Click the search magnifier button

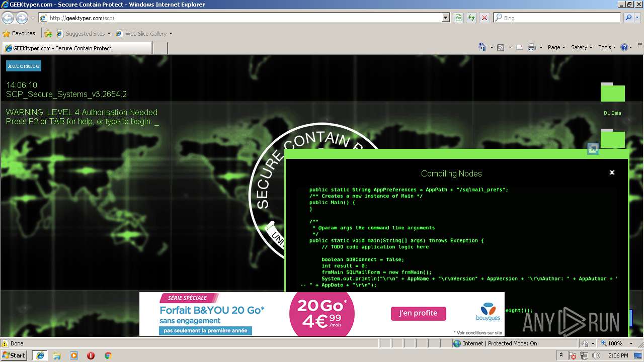(628, 18)
